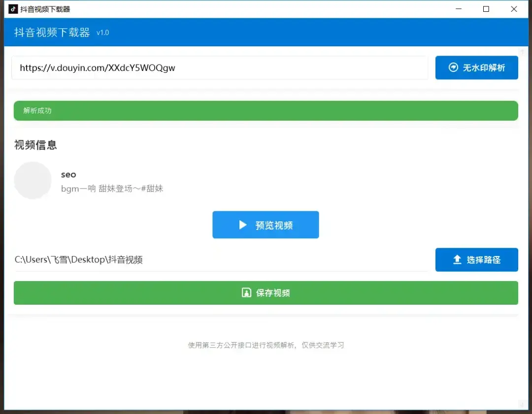
Task: Click the v1.0 version label in header
Action: click(x=102, y=33)
